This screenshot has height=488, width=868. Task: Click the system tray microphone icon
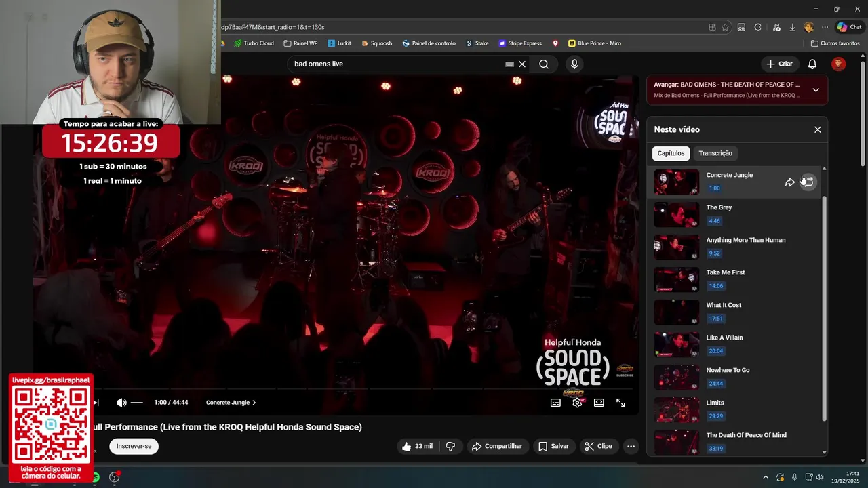[x=795, y=477]
